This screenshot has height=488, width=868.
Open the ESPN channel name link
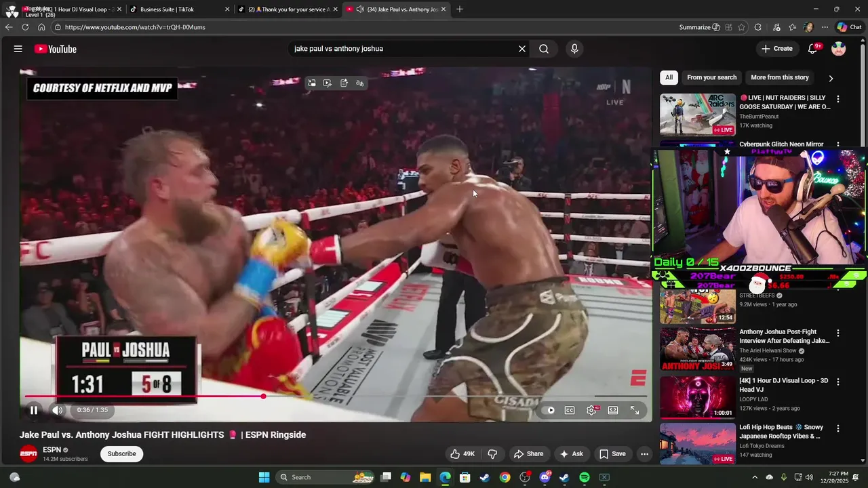tap(52, 450)
